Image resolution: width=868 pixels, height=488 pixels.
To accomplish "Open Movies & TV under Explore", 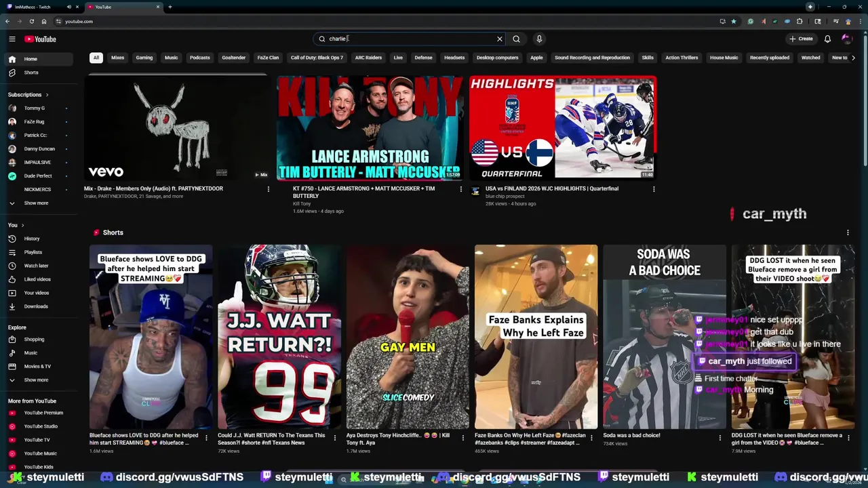I will pos(39,366).
